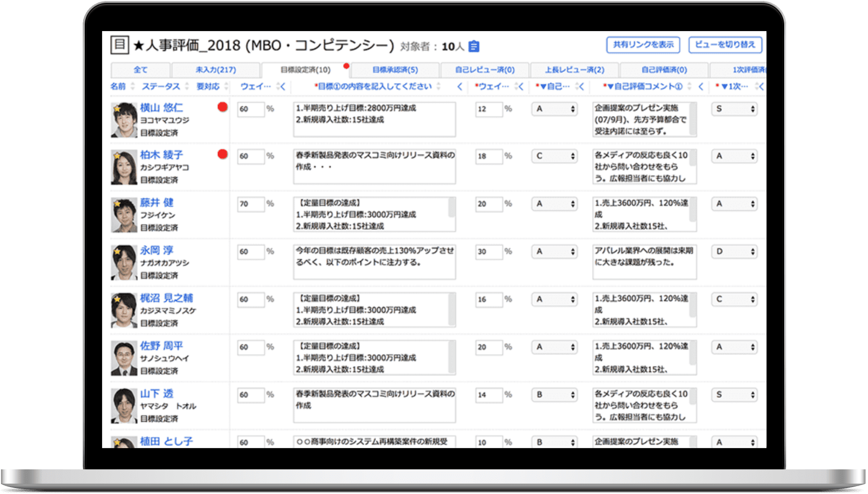Click the ビューを切り替え button
Screen dimensions: 868x494
click(725, 45)
